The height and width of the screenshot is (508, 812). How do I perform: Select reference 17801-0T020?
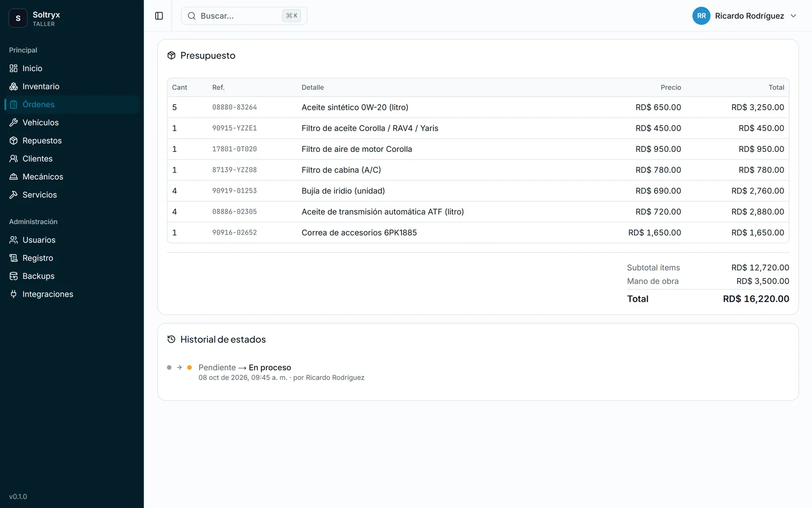[x=234, y=149]
